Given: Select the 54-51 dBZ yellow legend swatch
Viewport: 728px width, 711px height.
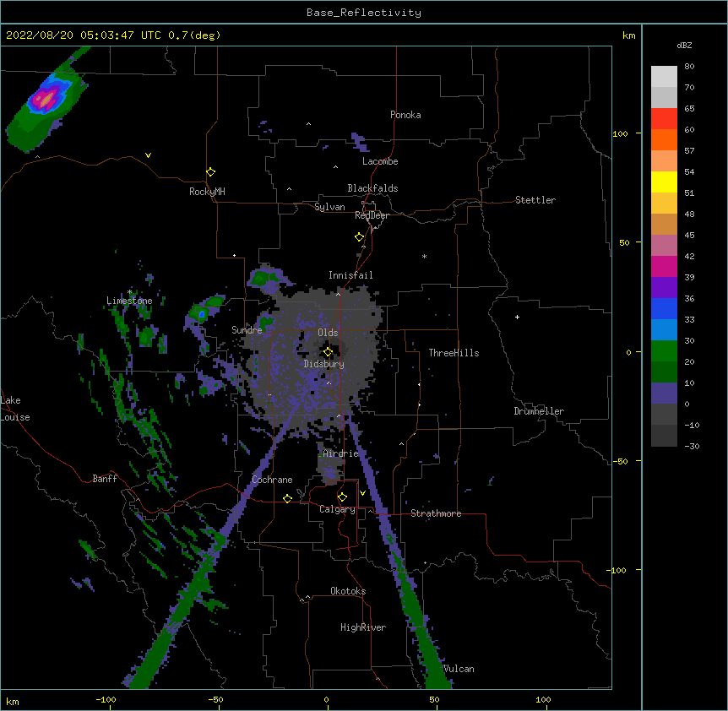Looking at the screenshot, I should click(664, 182).
